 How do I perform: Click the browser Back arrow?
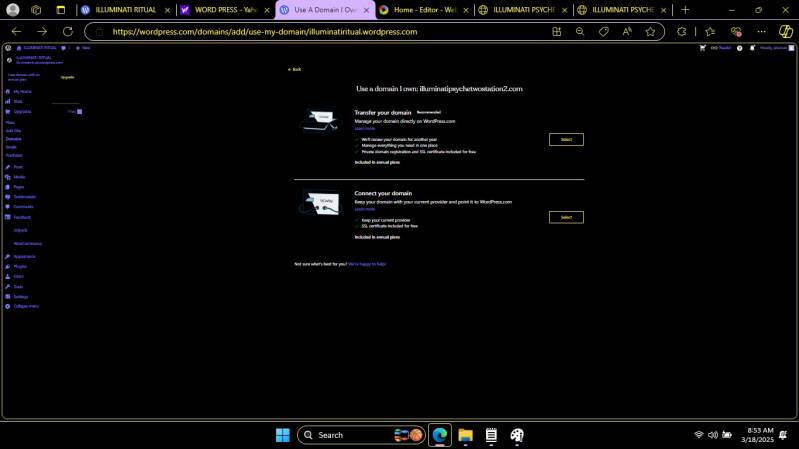click(x=16, y=32)
